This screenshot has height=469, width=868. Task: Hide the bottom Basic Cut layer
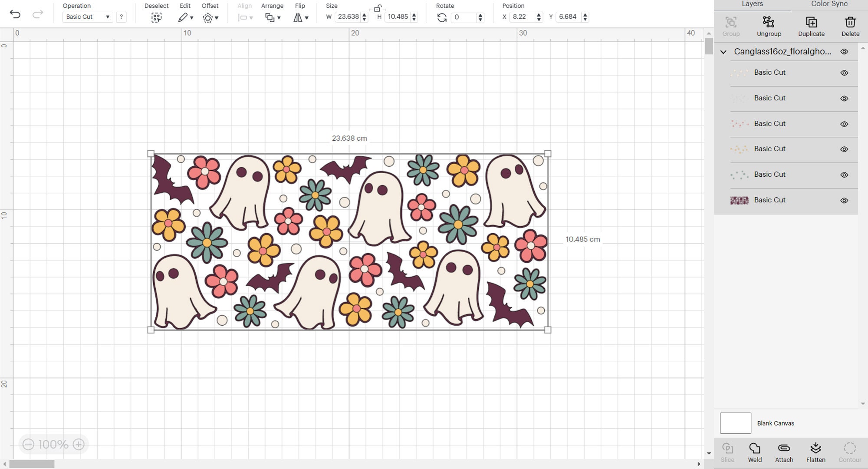[845, 200]
